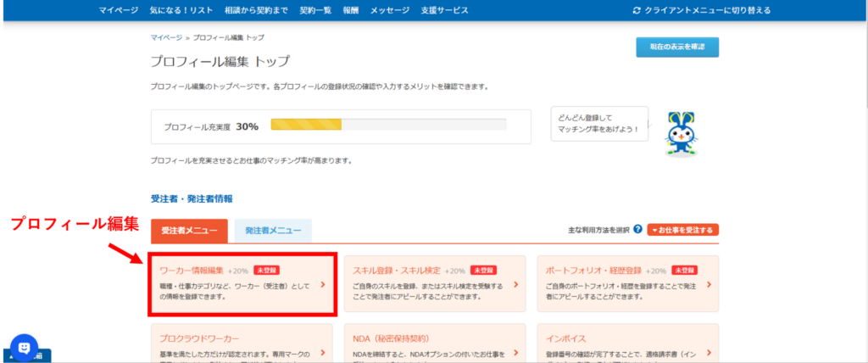
Task: Open 契約一覧 in the navigation bar
Action: [x=315, y=10]
